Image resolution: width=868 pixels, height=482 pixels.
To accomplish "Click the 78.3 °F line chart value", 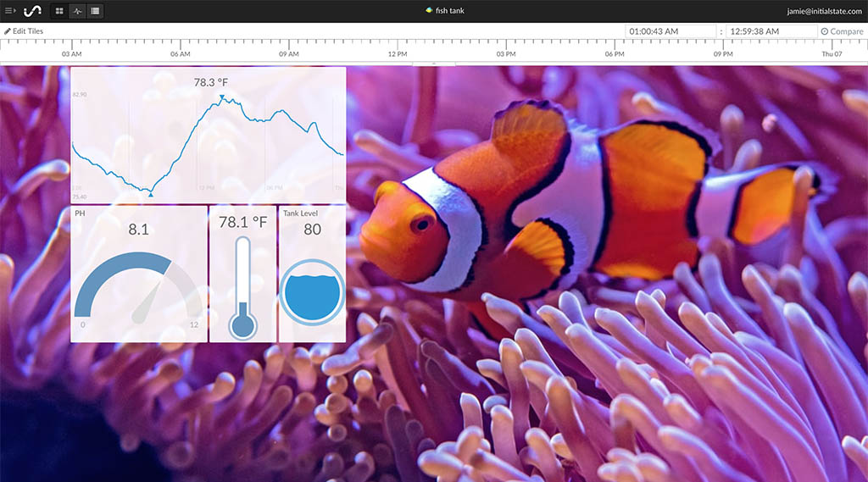I will (x=210, y=82).
